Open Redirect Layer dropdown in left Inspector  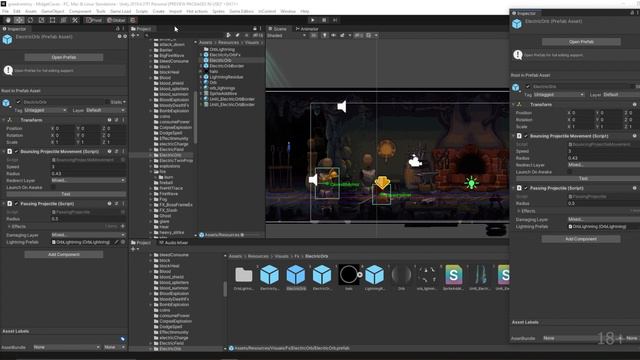[x=88, y=180]
